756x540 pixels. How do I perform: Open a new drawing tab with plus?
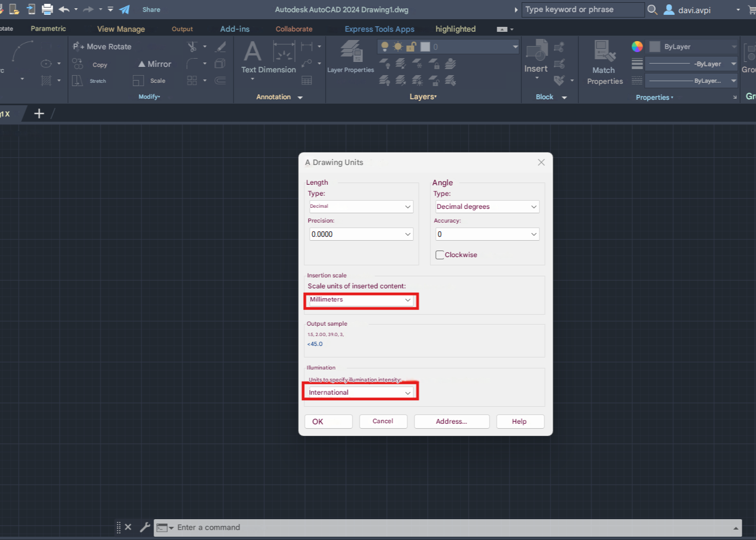click(x=39, y=113)
